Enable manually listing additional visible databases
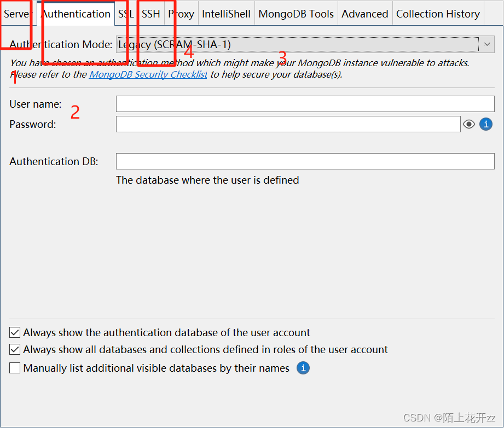504x428 pixels. pyautogui.click(x=14, y=368)
